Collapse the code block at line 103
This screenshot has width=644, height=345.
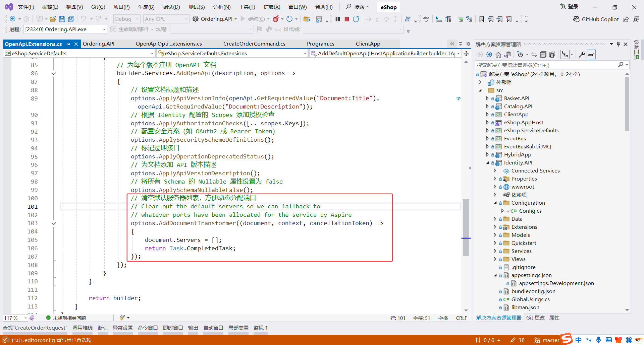[x=54, y=223]
